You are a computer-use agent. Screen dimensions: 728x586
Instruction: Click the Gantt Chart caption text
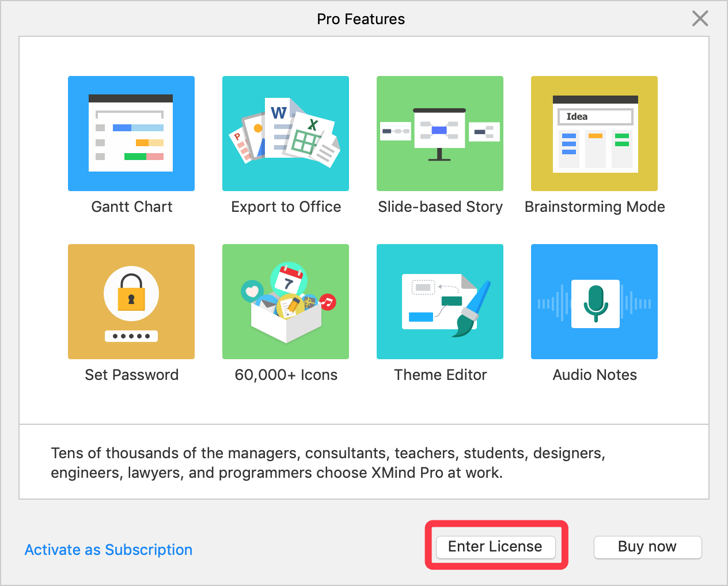(132, 207)
